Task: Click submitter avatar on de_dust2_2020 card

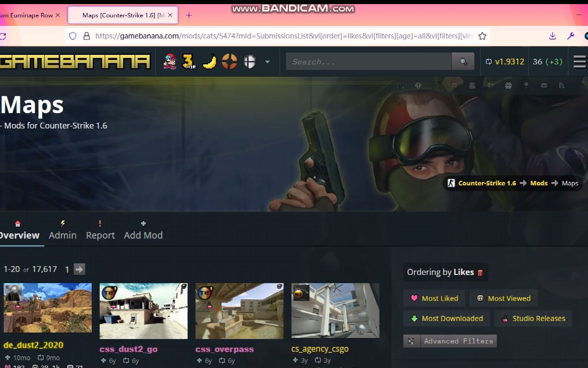Action: click(14, 293)
